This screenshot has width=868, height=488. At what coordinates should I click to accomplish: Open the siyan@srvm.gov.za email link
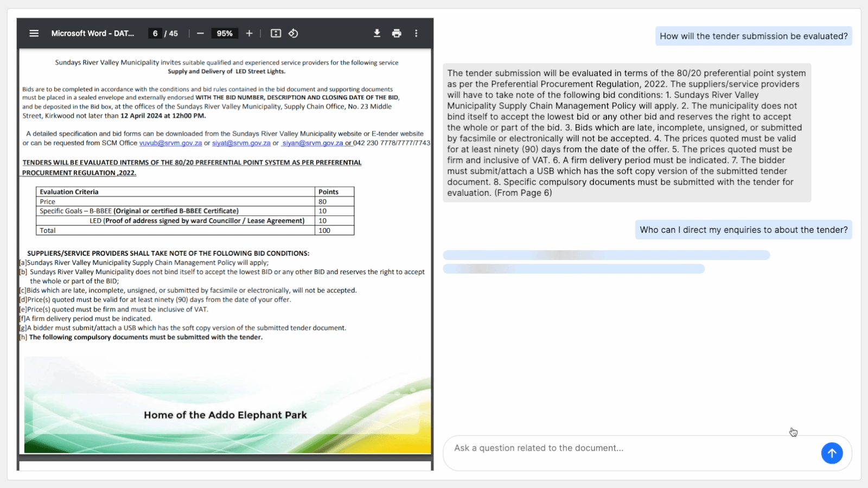[x=312, y=143]
